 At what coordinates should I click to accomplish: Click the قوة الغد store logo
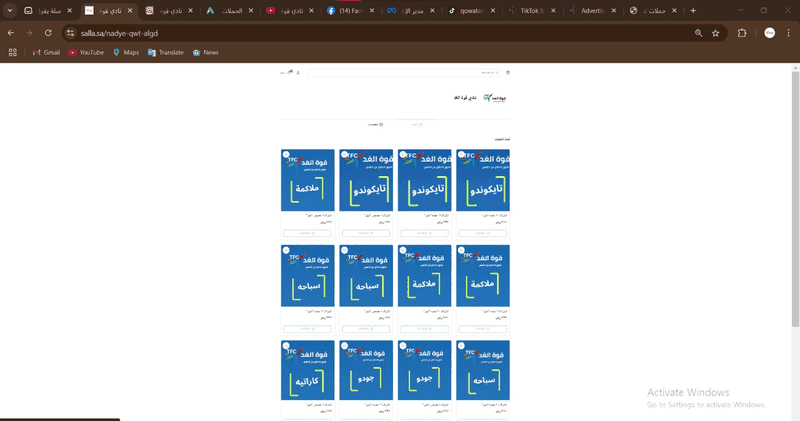(494, 97)
